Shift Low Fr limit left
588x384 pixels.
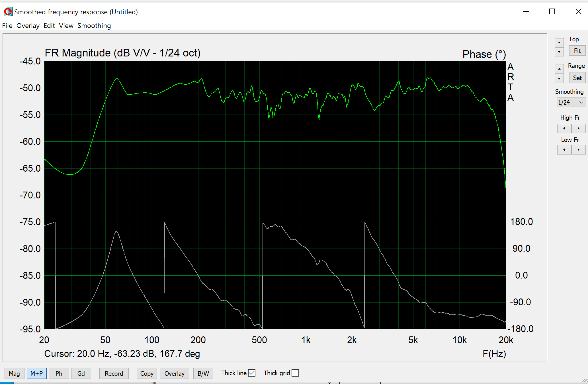(564, 150)
